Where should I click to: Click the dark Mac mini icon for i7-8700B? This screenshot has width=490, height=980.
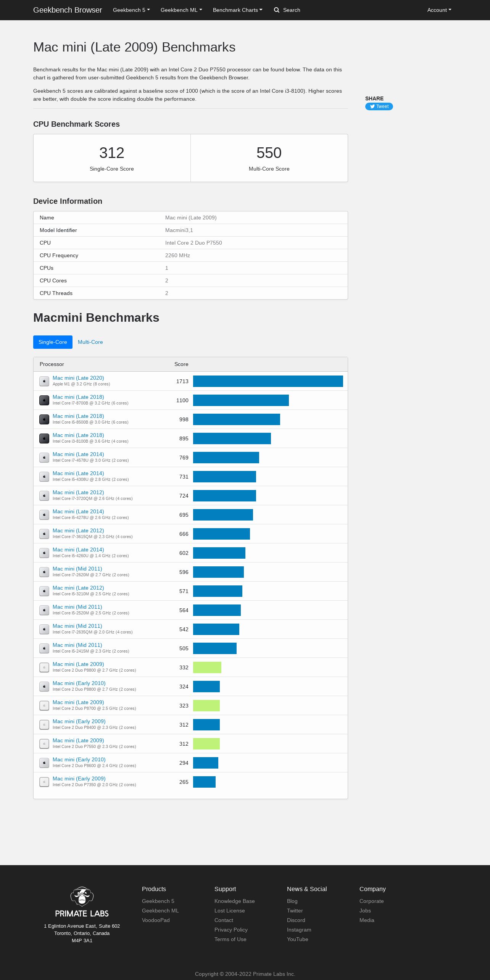point(44,400)
